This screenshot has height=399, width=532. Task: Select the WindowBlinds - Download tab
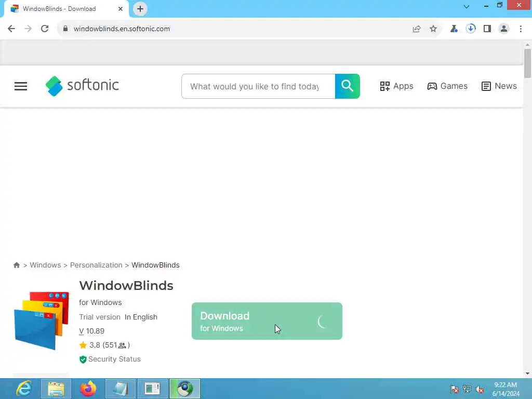(x=64, y=9)
